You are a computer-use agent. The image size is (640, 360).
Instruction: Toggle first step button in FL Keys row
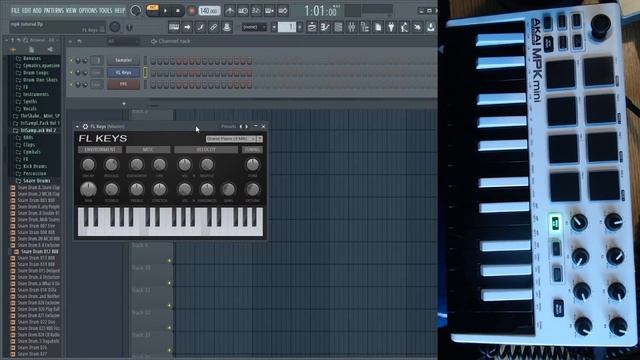(x=153, y=73)
